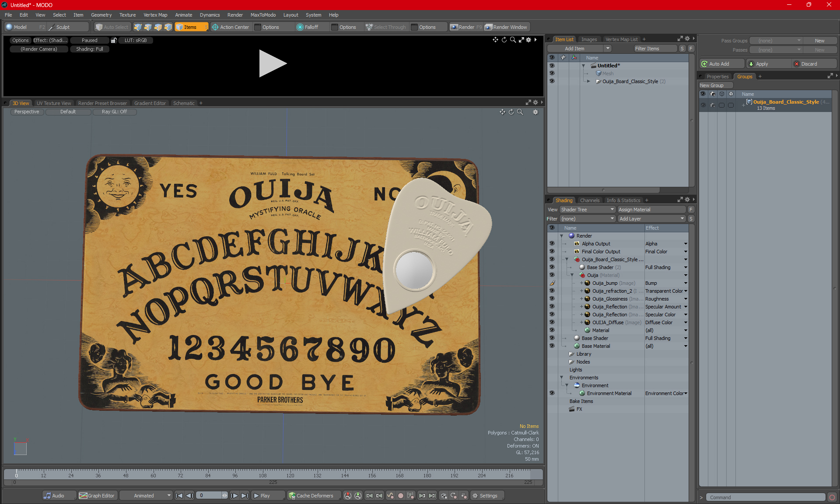Click 3D viewport move pan icon
Viewport: 840px width, 504px height.
pos(502,112)
